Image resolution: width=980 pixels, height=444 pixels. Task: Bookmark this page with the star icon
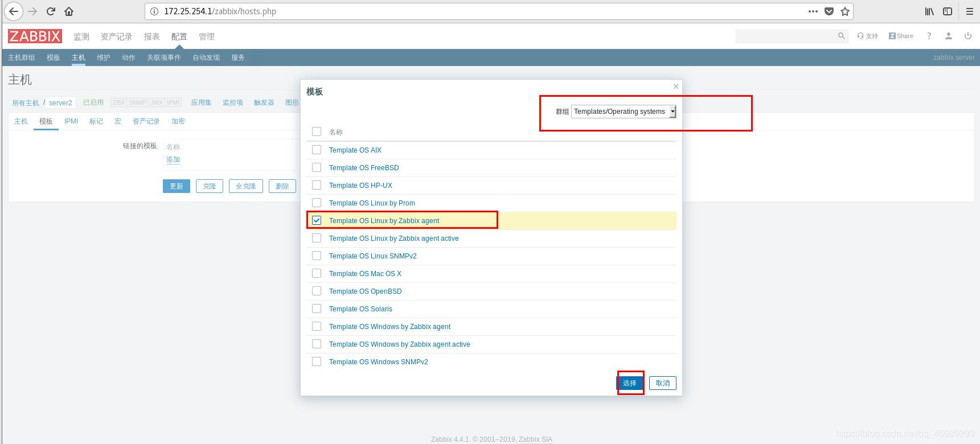845,11
